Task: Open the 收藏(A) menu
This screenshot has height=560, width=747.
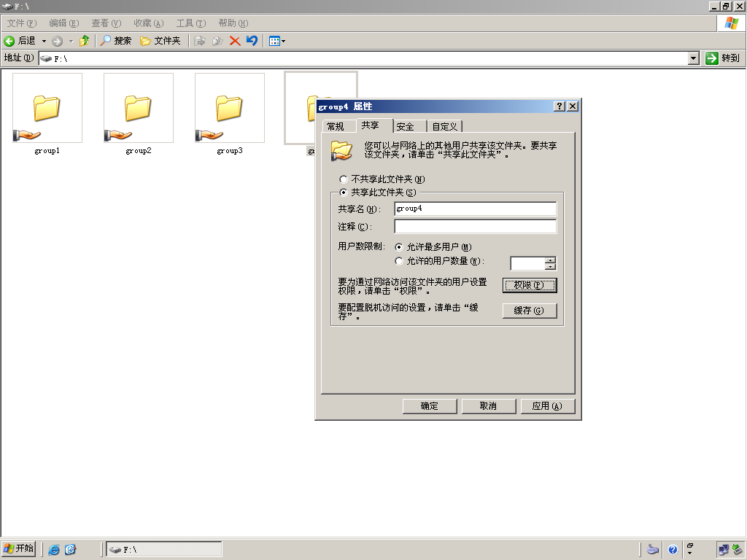Action: [x=149, y=23]
